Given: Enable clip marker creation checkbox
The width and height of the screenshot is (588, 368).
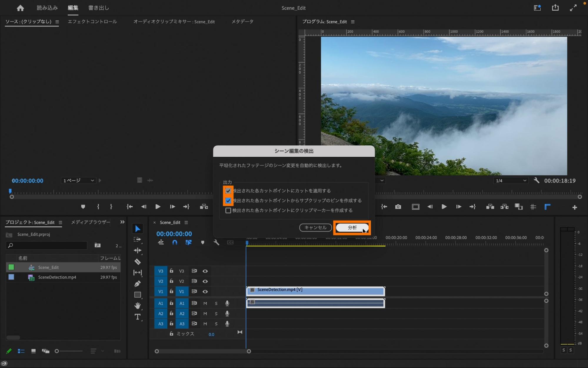Looking at the screenshot, I should point(228,210).
